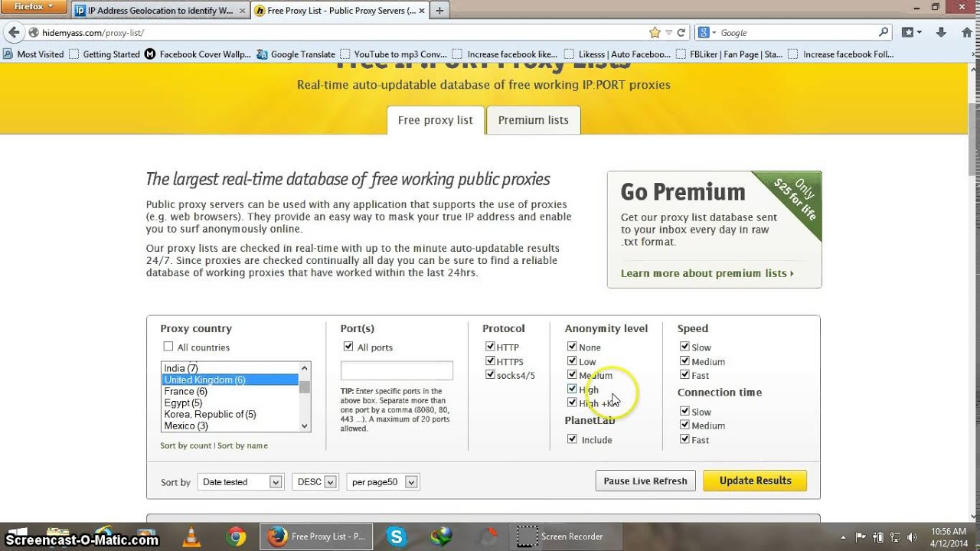Switch to Free proxy list tab
Image resolution: width=980 pixels, height=551 pixels.
(x=436, y=120)
